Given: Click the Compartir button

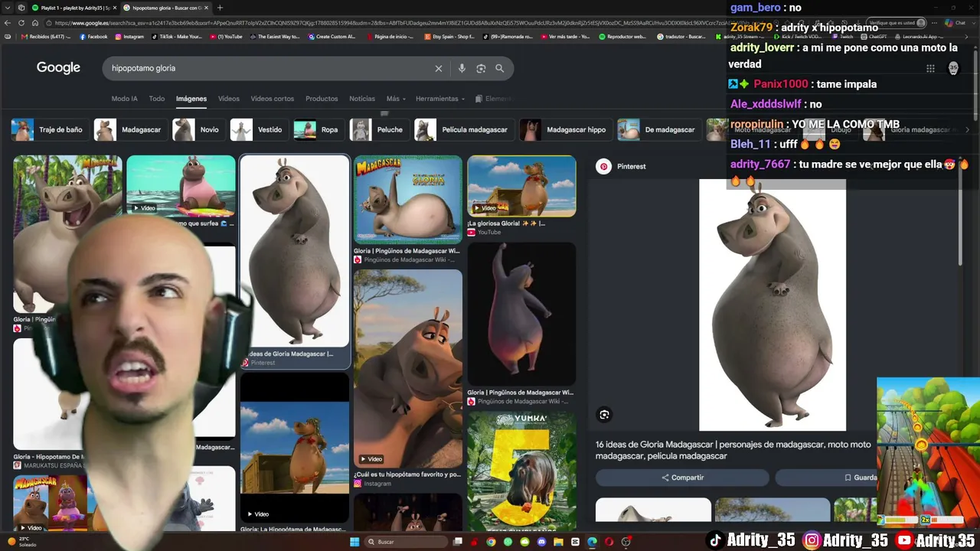Looking at the screenshot, I should pyautogui.click(x=682, y=478).
